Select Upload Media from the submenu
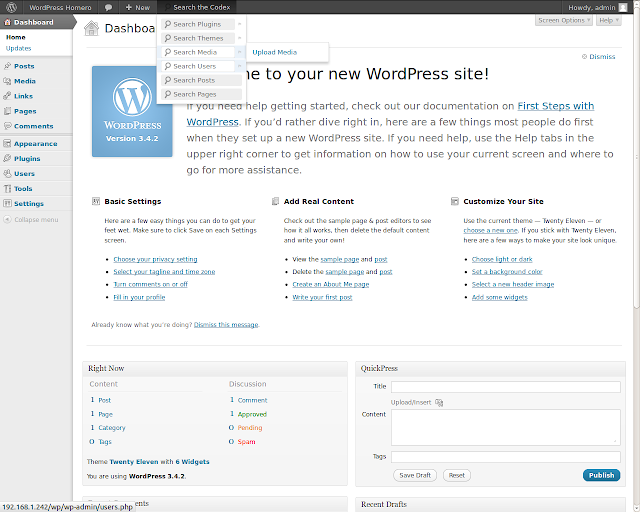Screen dimensions: 640x512 click(x=274, y=52)
